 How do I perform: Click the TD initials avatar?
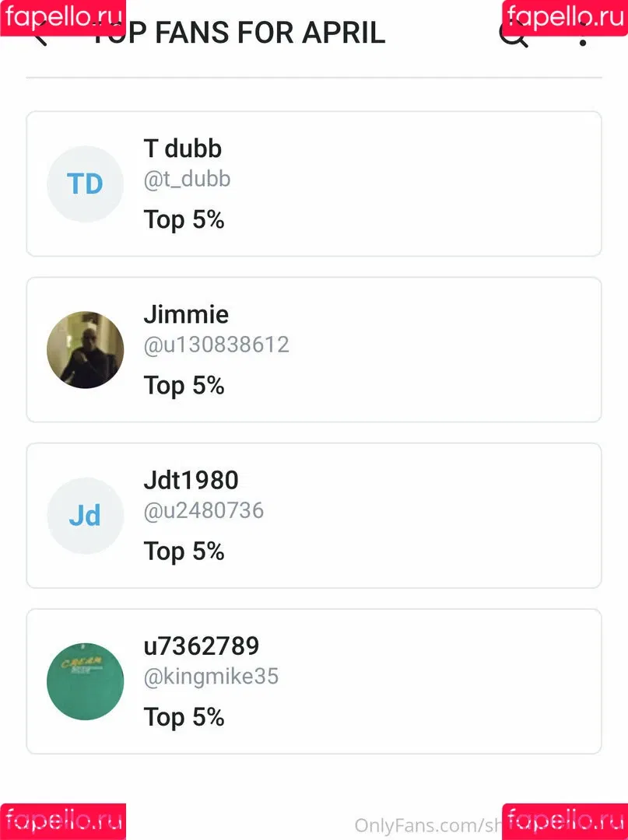85,184
